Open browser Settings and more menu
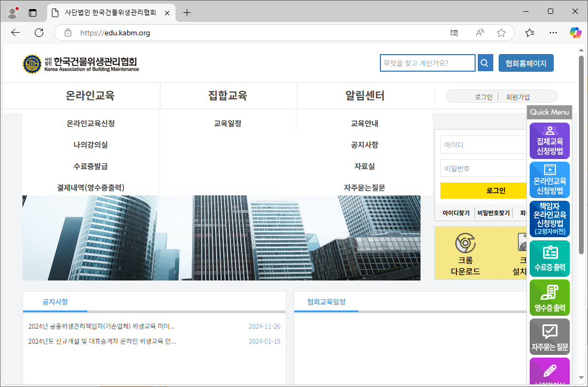The width and height of the screenshot is (588, 387). point(553,33)
